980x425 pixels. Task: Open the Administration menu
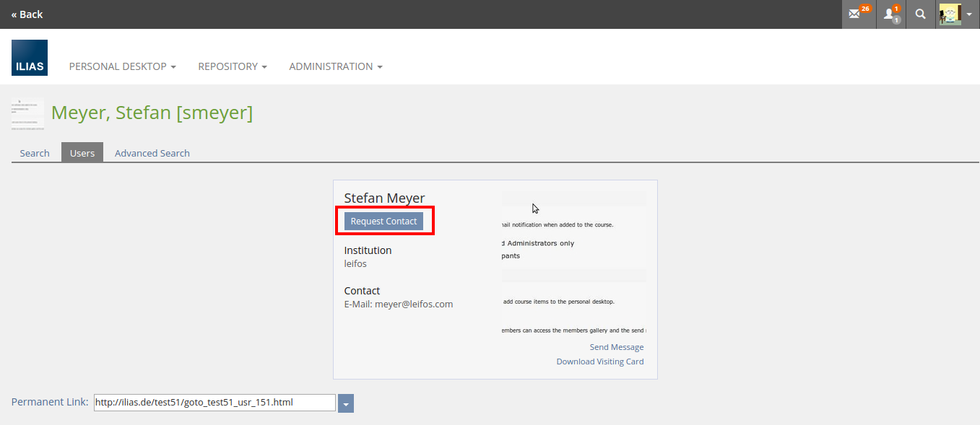335,66
